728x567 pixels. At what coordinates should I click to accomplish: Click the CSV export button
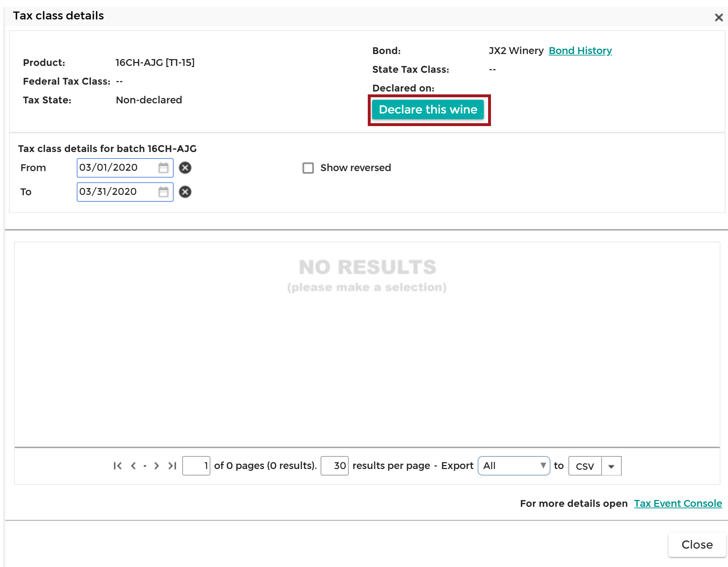click(x=585, y=466)
